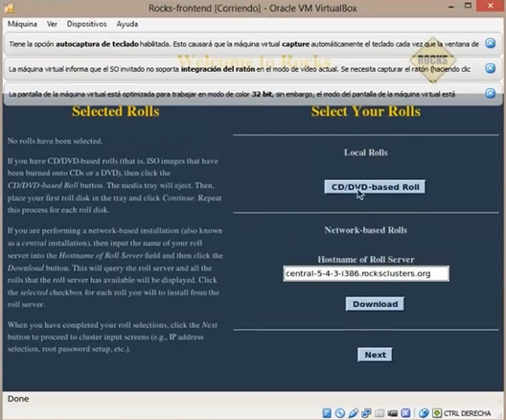This screenshot has height=420, width=506.
Task: Focus the Hostname of Roll Server field
Action: click(x=366, y=273)
